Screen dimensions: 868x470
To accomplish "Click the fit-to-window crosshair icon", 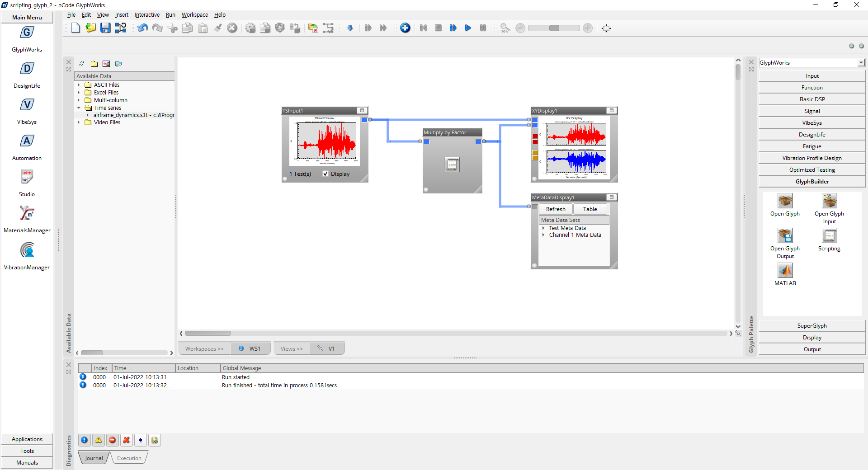I will tap(606, 28).
